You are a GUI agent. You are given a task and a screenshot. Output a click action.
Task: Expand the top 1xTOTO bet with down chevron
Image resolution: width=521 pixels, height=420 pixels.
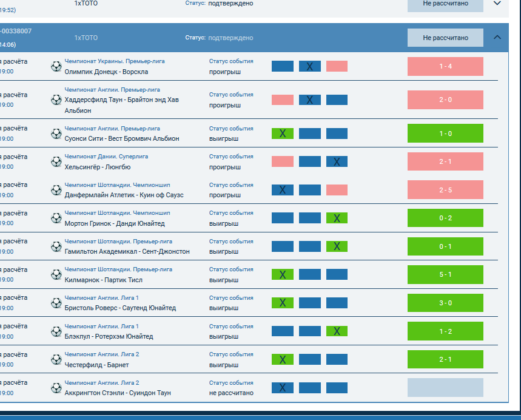pyautogui.click(x=497, y=3)
